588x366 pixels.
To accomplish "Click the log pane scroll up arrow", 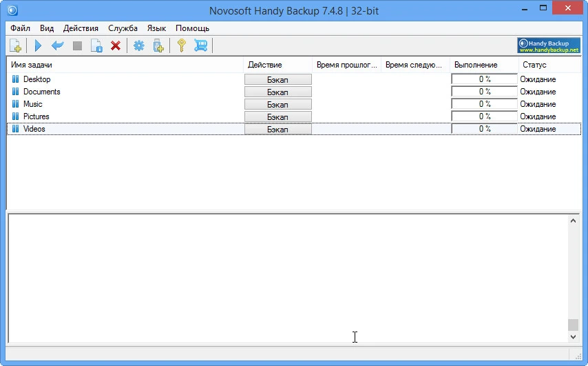I will click(x=573, y=221).
